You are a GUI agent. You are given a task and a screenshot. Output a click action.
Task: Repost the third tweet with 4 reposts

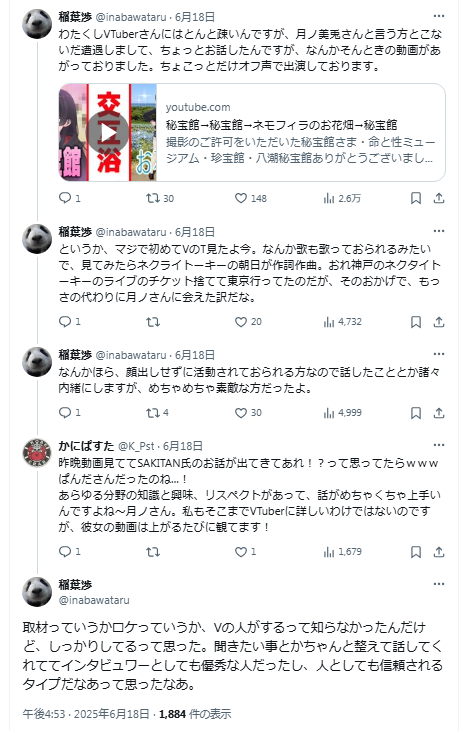(157, 413)
